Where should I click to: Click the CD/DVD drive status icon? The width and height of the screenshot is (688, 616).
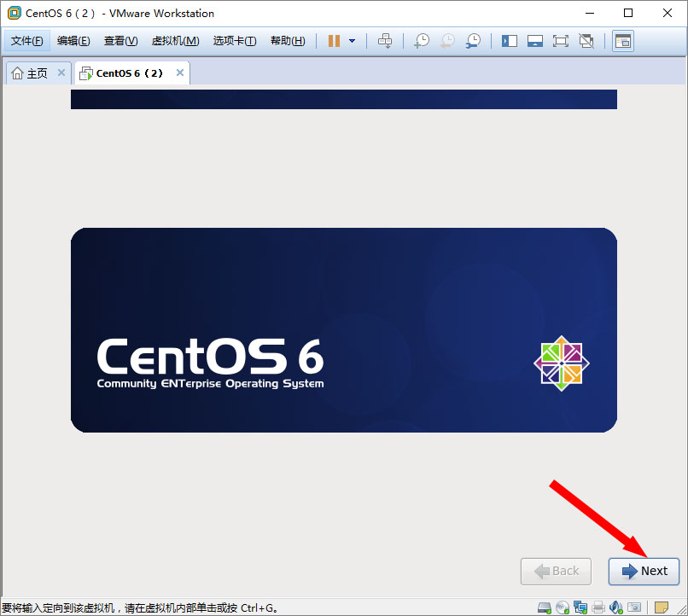tap(562, 607)
